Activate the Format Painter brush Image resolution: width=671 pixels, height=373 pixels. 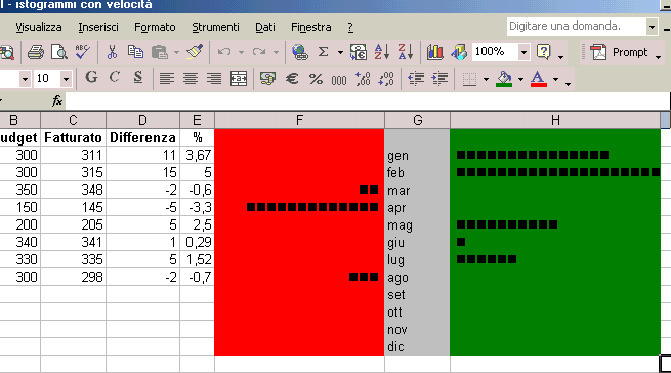(195, 52)
